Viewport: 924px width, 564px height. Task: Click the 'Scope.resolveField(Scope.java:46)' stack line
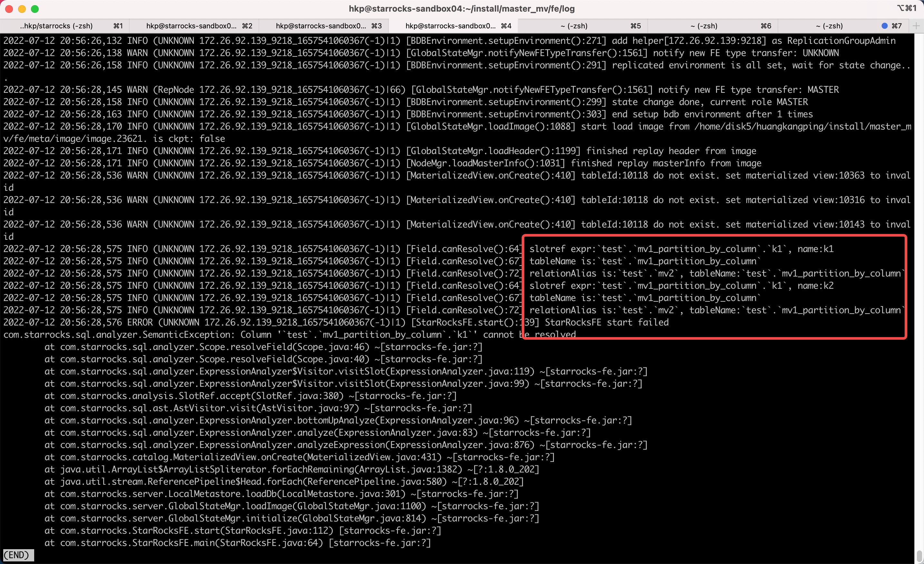tap(263, 347)
